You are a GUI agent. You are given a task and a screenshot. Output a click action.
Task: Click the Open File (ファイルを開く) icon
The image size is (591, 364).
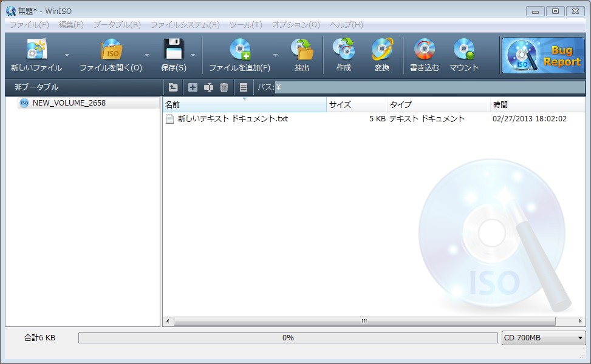point(111,49)
